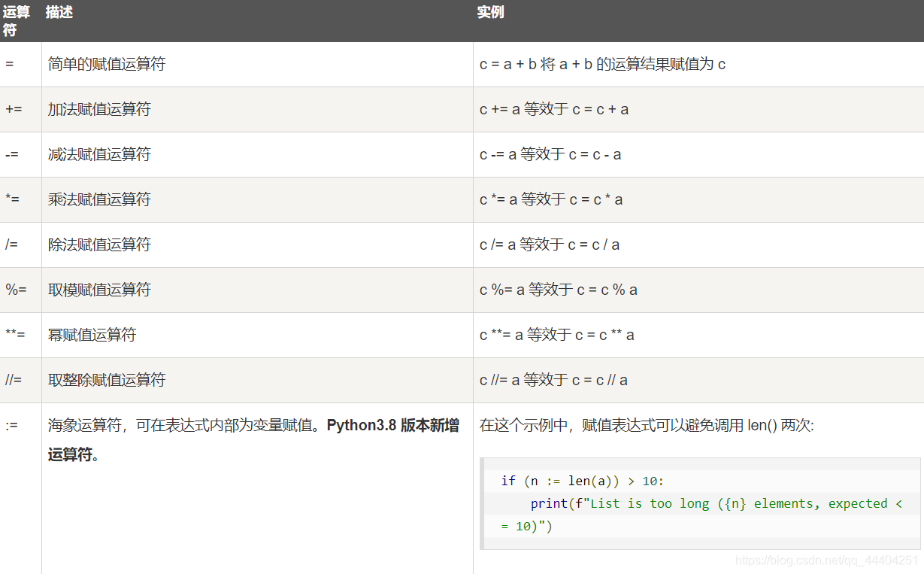Click the bold Python3.8 版本新增 text
This screenshot has height=574, width=924.
point(393,425)
